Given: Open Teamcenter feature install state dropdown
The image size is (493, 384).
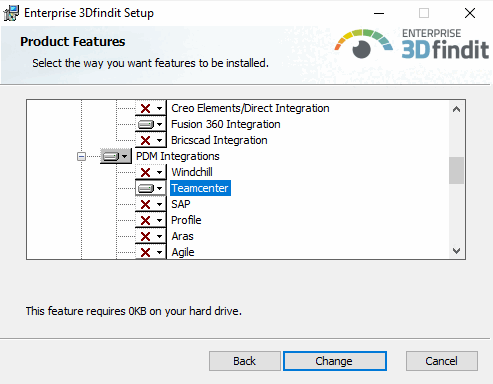Looking at the screenshot, I should (x=151, y=188).
